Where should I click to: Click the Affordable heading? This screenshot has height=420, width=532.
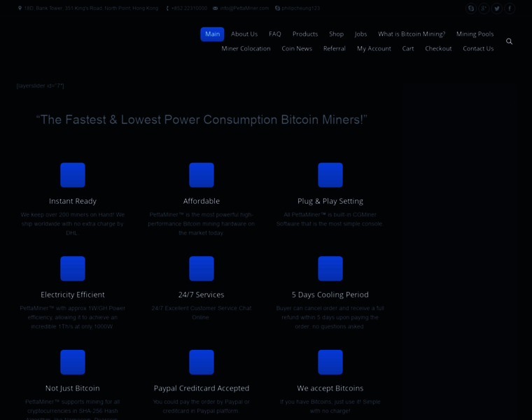click(202, 201)
